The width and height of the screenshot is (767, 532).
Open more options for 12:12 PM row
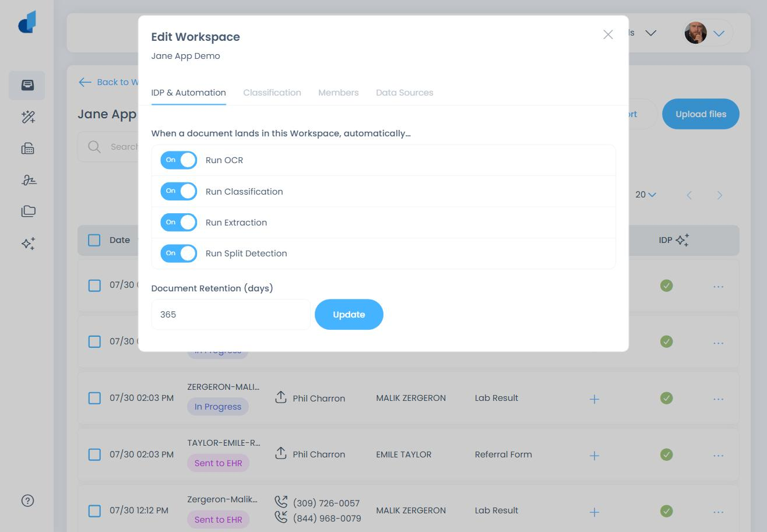pyautogui.click(x=718, y=512)
